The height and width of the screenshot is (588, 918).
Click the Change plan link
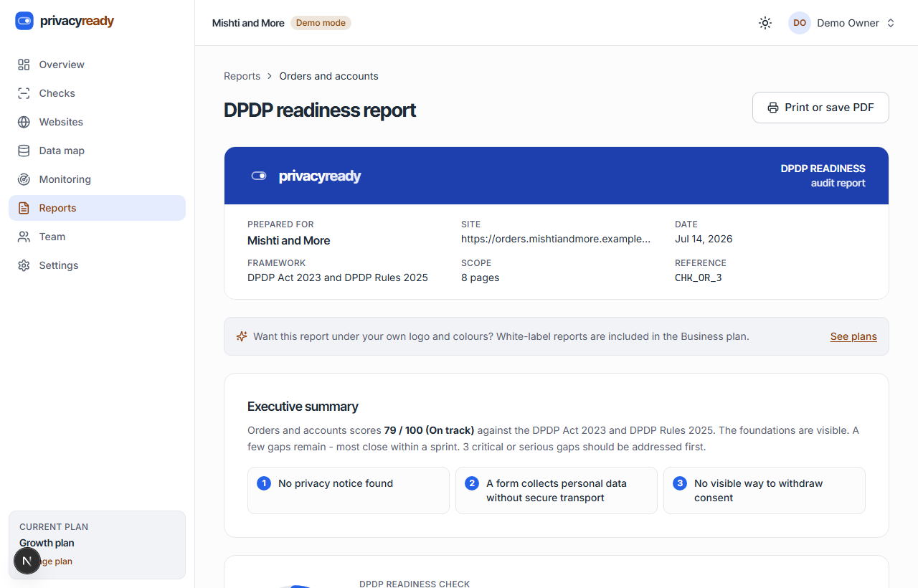click(x=46, y=561)
